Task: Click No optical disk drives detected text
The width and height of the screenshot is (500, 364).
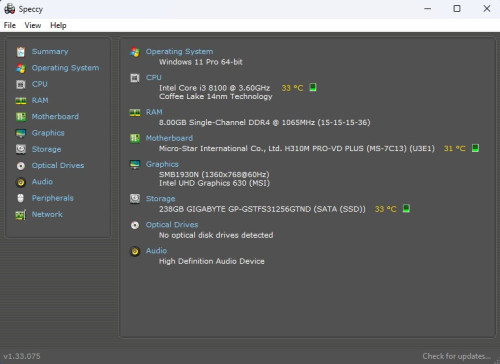Action: pos(216,235)
